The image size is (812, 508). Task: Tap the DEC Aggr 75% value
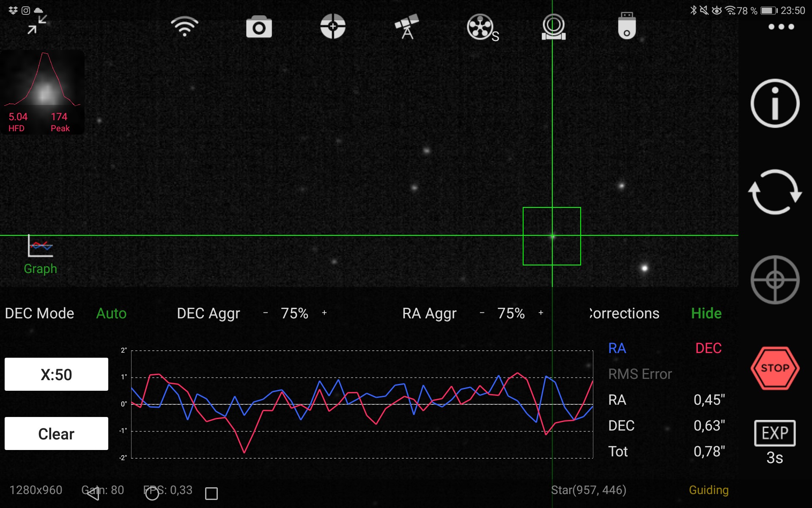(x=294, y=313)
